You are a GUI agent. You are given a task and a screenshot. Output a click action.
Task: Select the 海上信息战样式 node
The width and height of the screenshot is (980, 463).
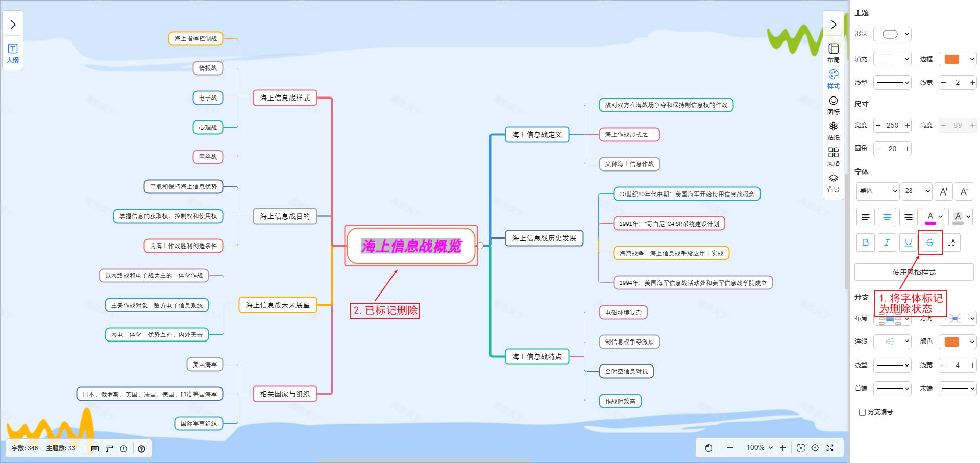coord(285,98)
